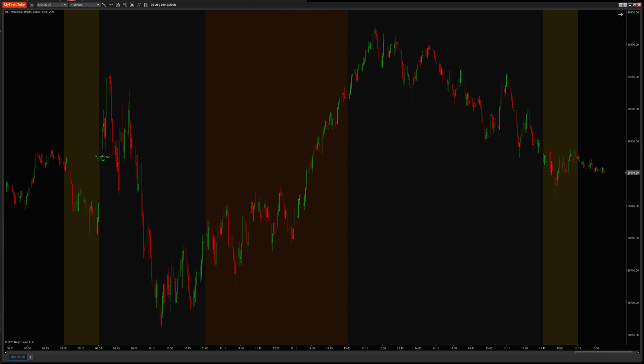Click the 28800.00 price axis label
This screenshot has height=364, width=644.
point(633,238)
